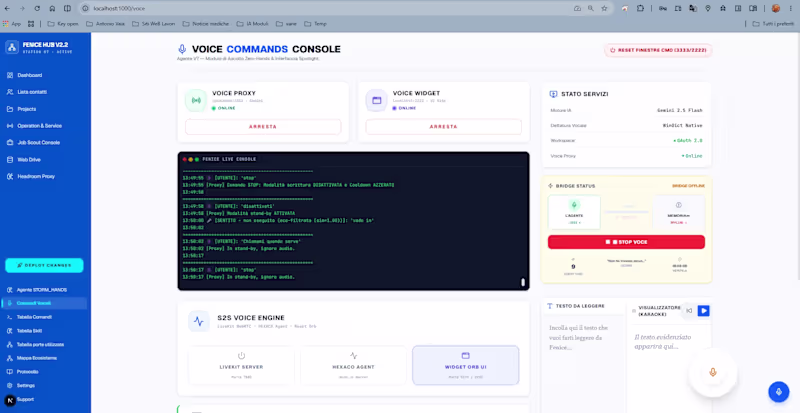Select the Widget Orb UI card

pos(465,366)
